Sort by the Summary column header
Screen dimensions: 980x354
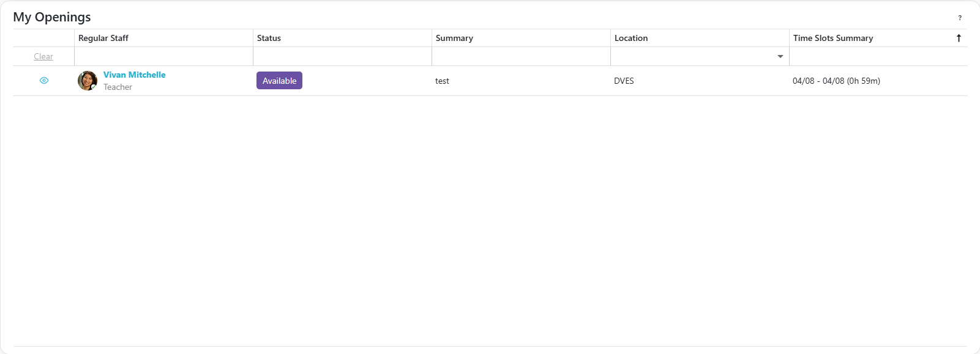click(x=454, y=38)
